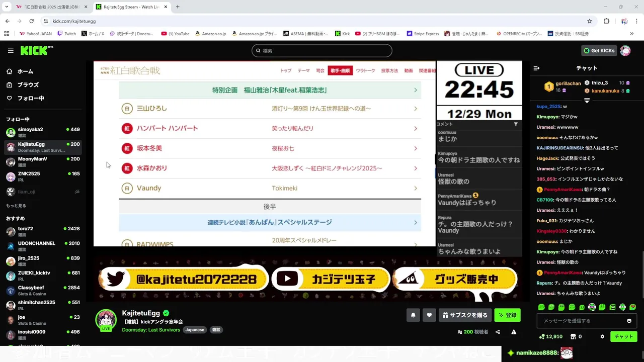
Task: Click the Twitter @kajitetu2072228 banner
Action: pos(184,279)
